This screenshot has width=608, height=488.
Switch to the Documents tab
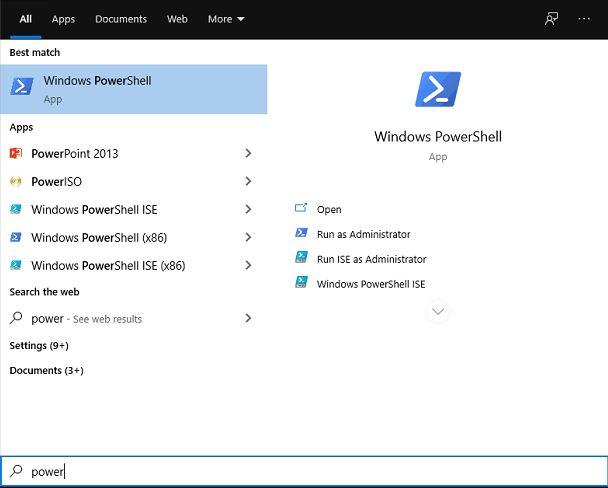(x=121, y=19)
